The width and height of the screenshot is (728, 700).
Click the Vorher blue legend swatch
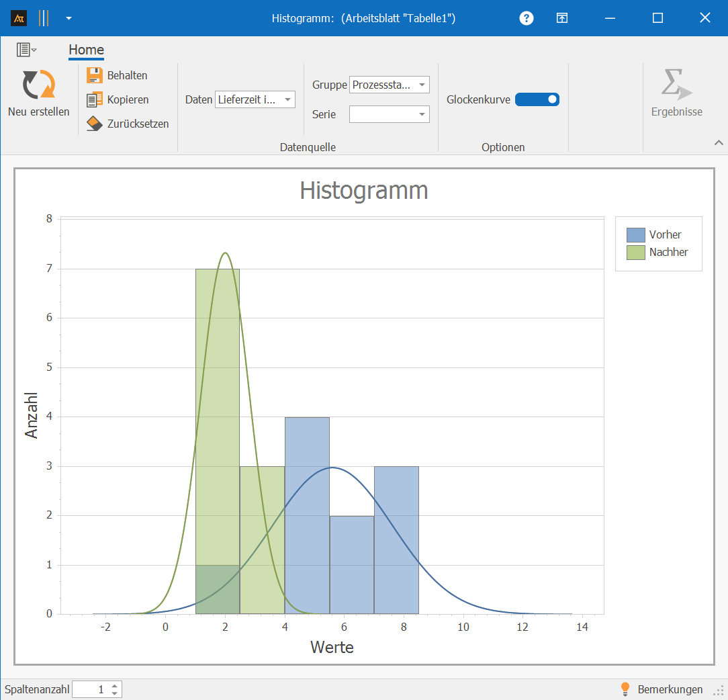coord(635,234)
